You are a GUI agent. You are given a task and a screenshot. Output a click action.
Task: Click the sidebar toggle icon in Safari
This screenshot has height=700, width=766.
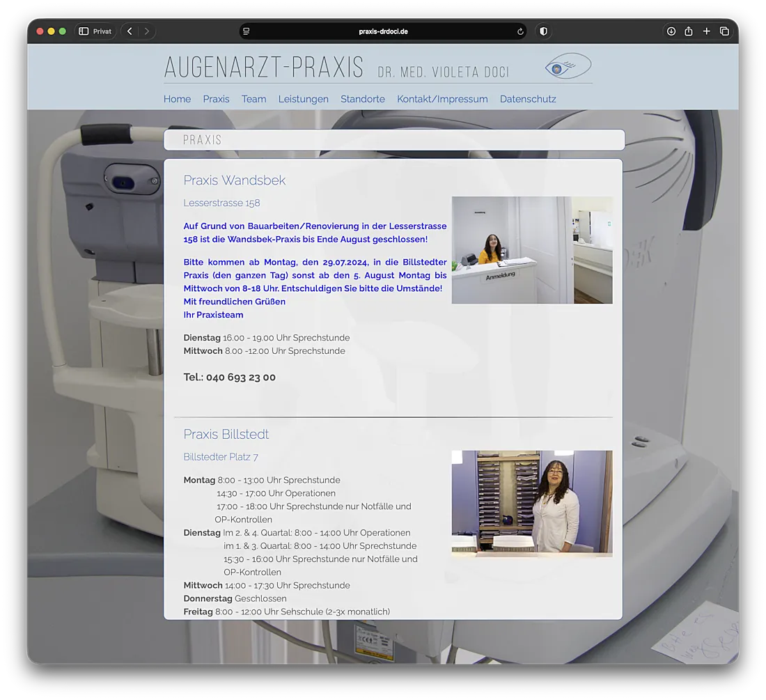click(x=84, y=31)
